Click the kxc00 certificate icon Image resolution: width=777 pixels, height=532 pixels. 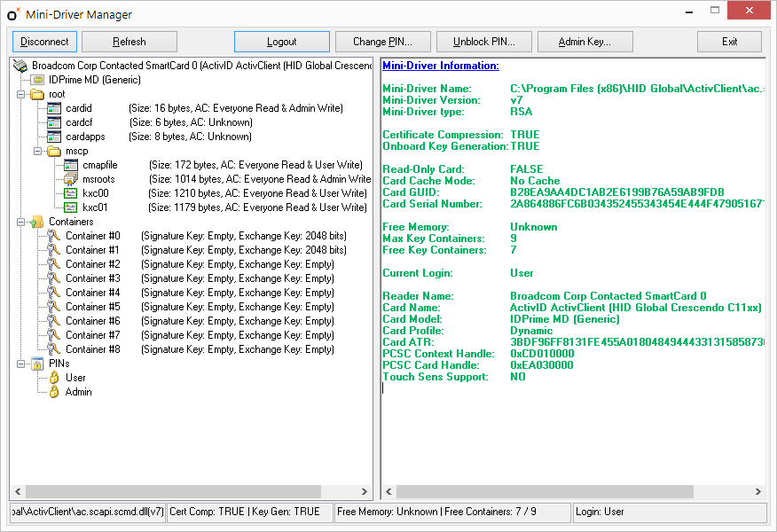click(x=71, y=193)
